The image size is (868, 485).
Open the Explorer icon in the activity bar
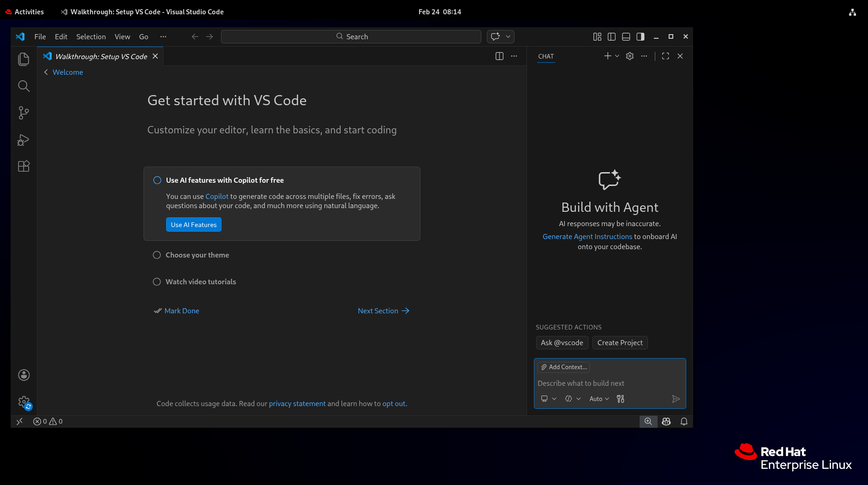pos(24,59)
